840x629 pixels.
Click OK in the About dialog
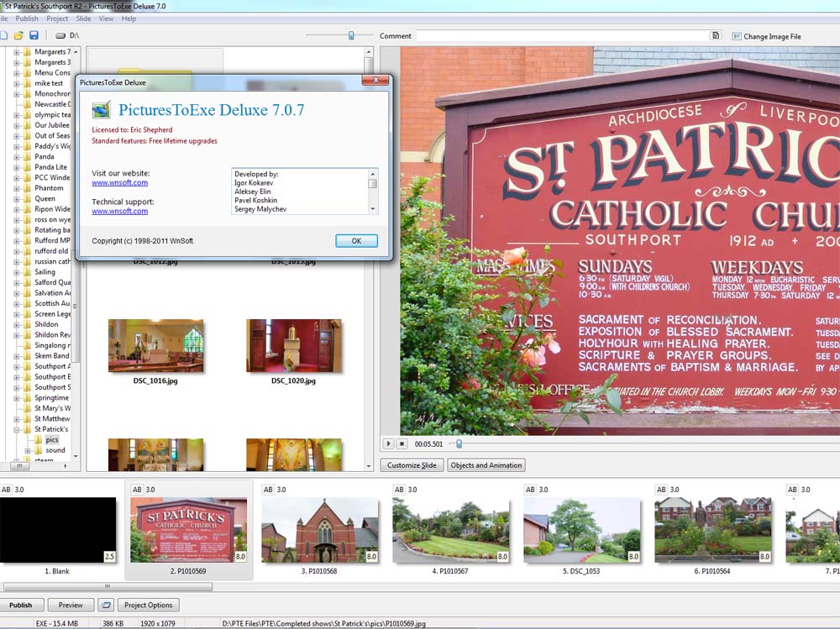(x=356, y=240)
